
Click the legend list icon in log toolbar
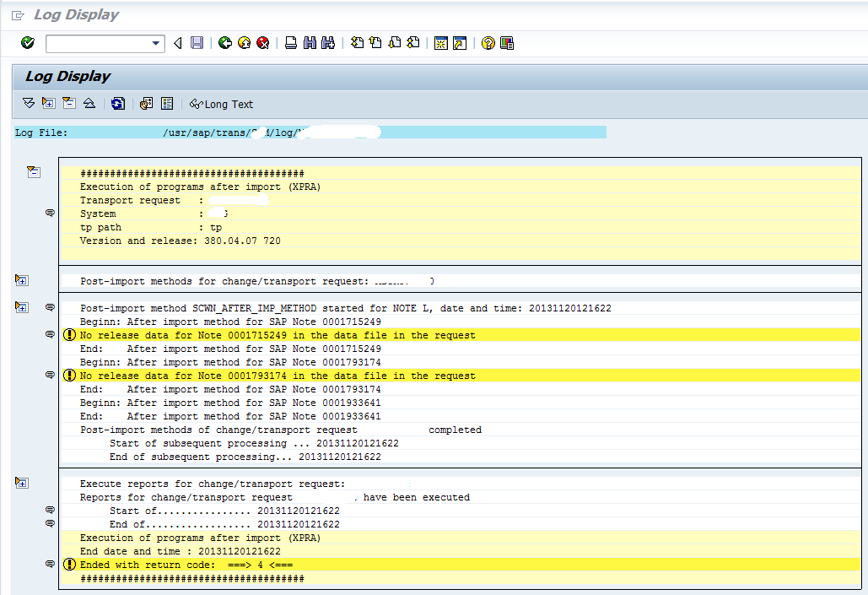pyautogui.click(x=167, y=103)
